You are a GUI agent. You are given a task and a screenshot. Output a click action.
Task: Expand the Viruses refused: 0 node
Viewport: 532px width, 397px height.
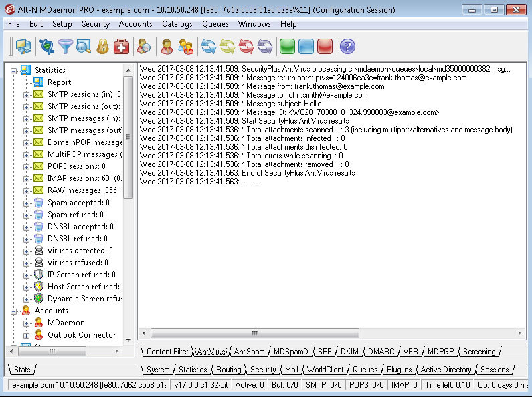(26, 263)
